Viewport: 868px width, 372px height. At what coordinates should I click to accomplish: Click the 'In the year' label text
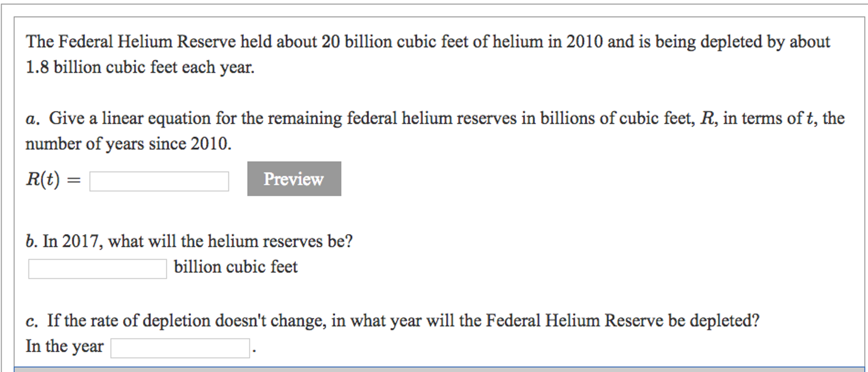pos(64,346)
